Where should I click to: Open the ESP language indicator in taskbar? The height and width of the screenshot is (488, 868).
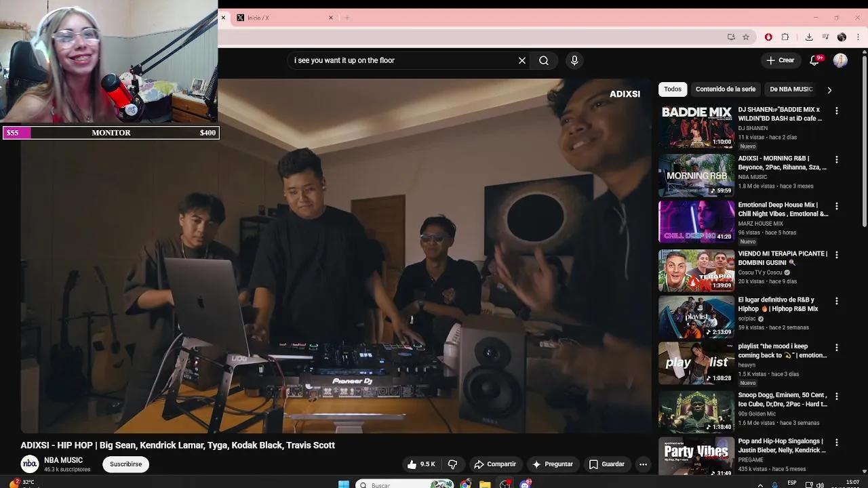point(793,483)
